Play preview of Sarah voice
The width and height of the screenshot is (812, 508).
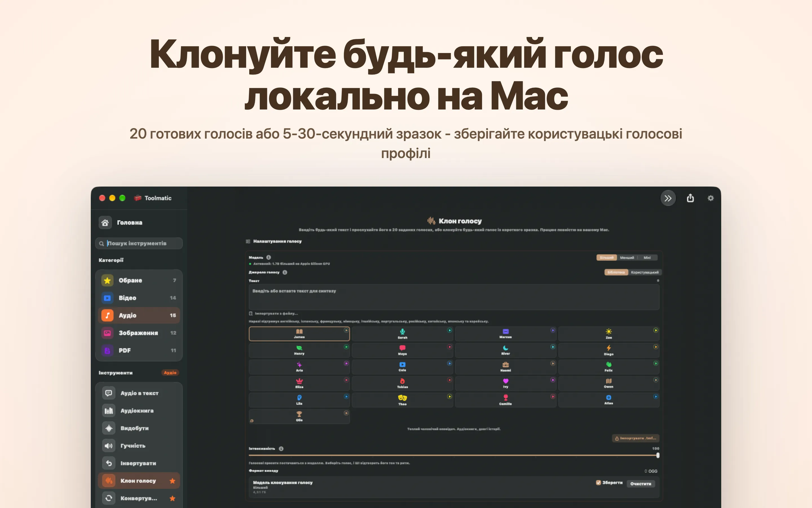point(449,330)
